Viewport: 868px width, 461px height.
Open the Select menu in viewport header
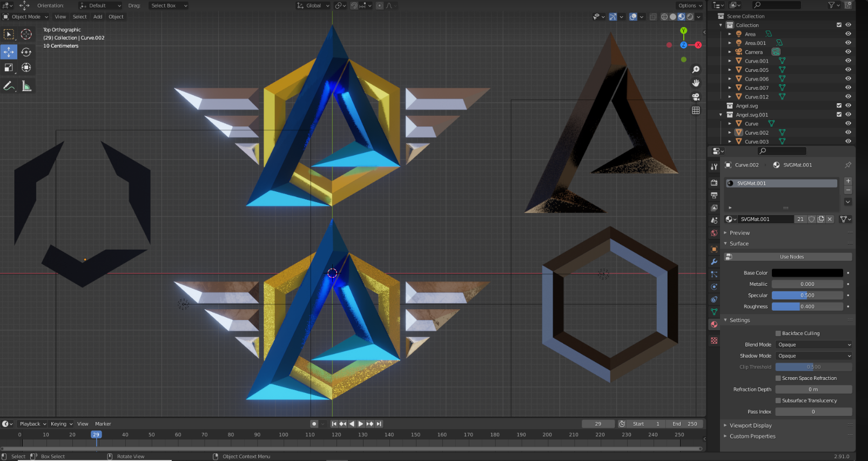pyautogui.click(x=79, y=17)
